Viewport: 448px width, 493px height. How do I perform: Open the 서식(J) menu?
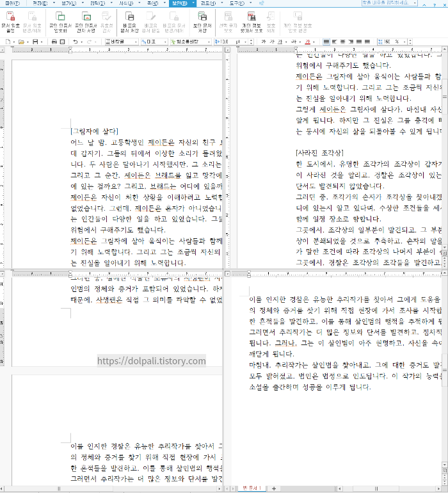click(126, 3)
